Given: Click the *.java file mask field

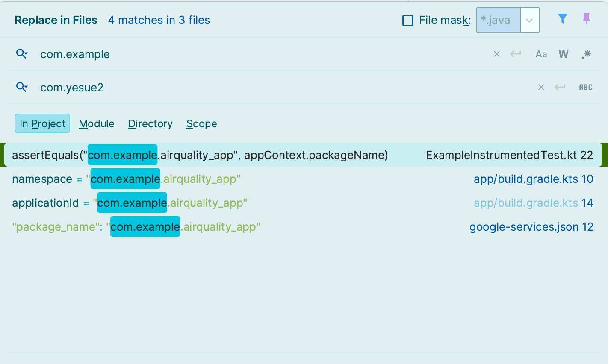Looking at the screenshot, I should click(x=499, y=20).
